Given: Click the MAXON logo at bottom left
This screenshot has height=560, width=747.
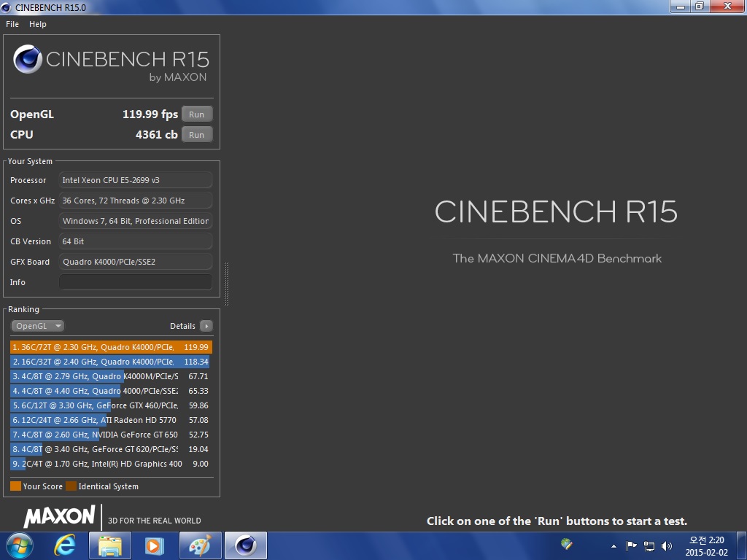Looking at the screenshot, I should coord(60,516).
